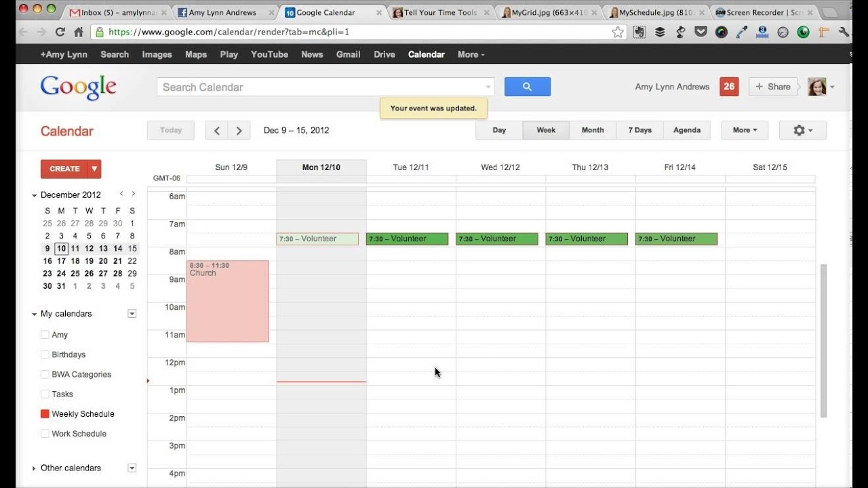This screenshot has width=868, height=488.
Task: Switch to Agenda view
Action: [687, 130]
